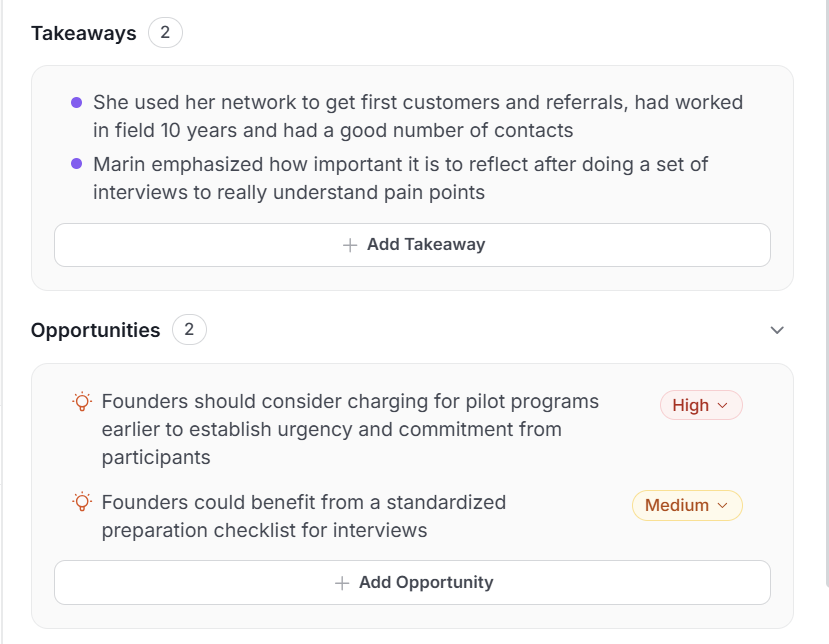The height and width of the screenshot is (644, 829).
Task: Click the vertical scrollbar on right edge
Action: 825,300
